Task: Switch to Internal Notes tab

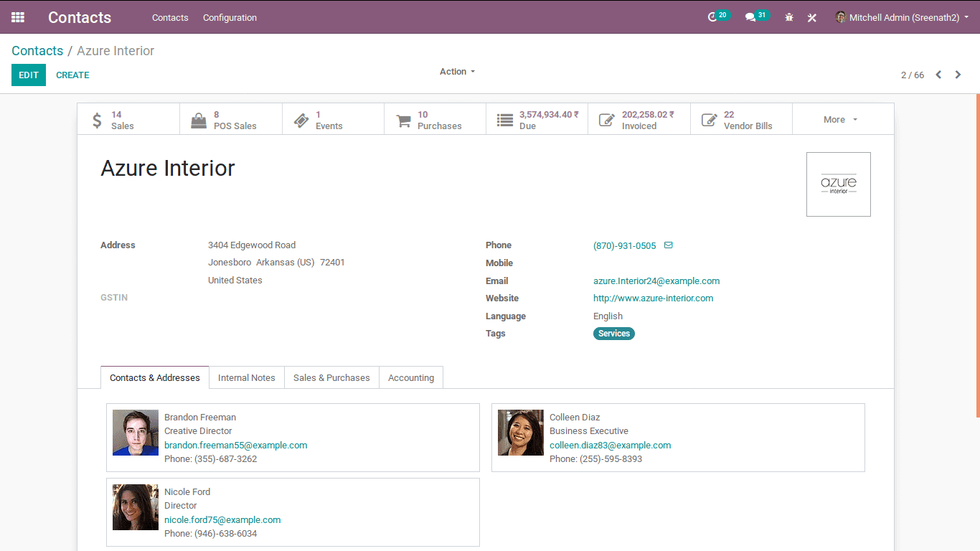Action: click(247, 378)
